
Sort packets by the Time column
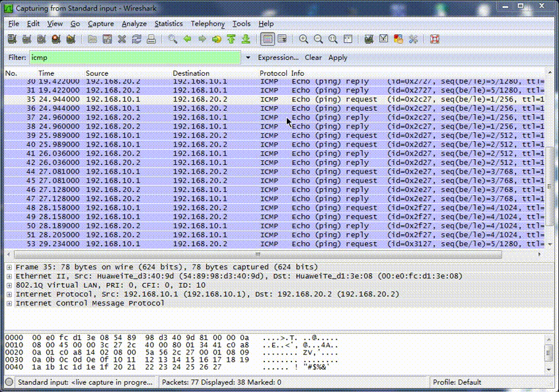coord(46,73)
